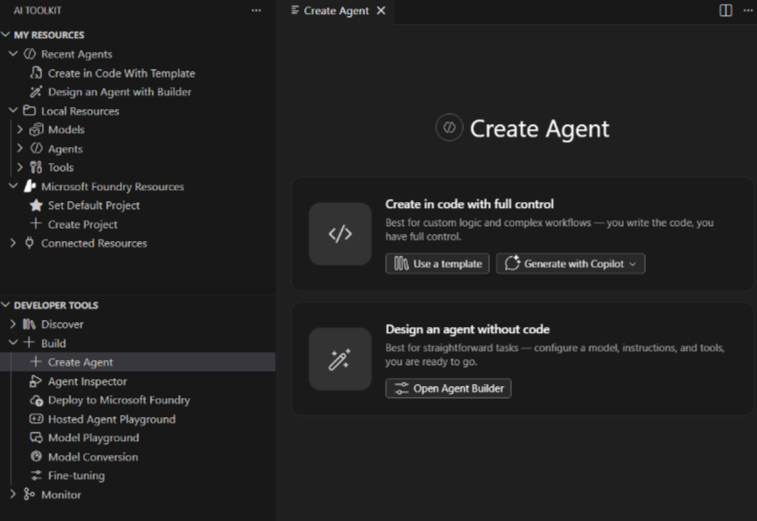Click the Use a template button
This screenshot has height=521, width=757.
(438, 264)
